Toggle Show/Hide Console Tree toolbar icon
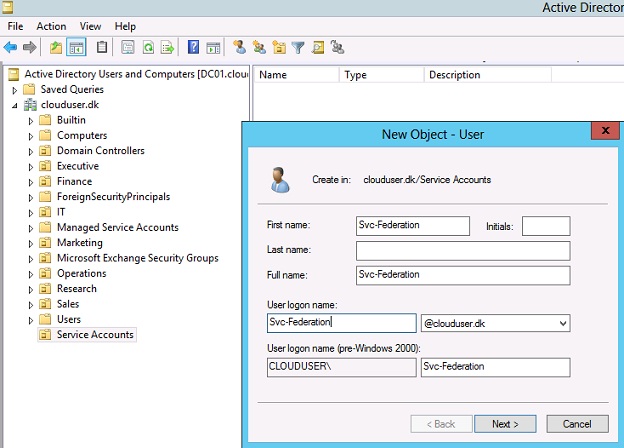624x448 pixels. pyautogui.click(x=76, y=48)
